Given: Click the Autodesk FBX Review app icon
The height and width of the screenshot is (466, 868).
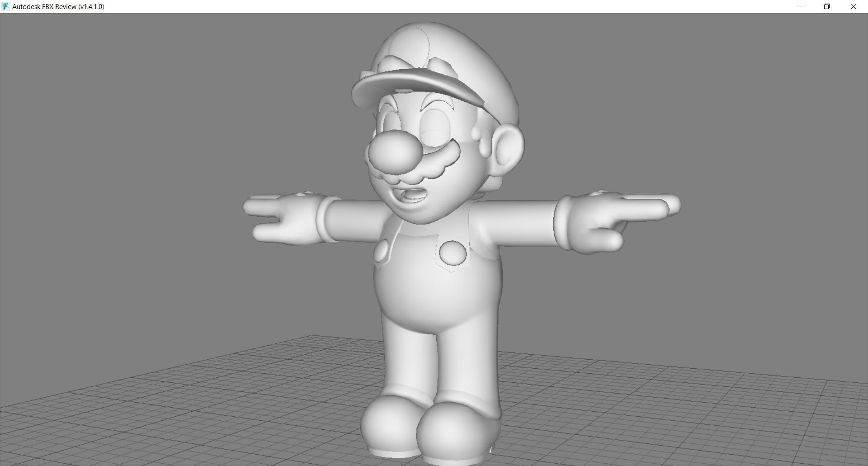Looking at the screenshot, I should click(x=5, y=6).
